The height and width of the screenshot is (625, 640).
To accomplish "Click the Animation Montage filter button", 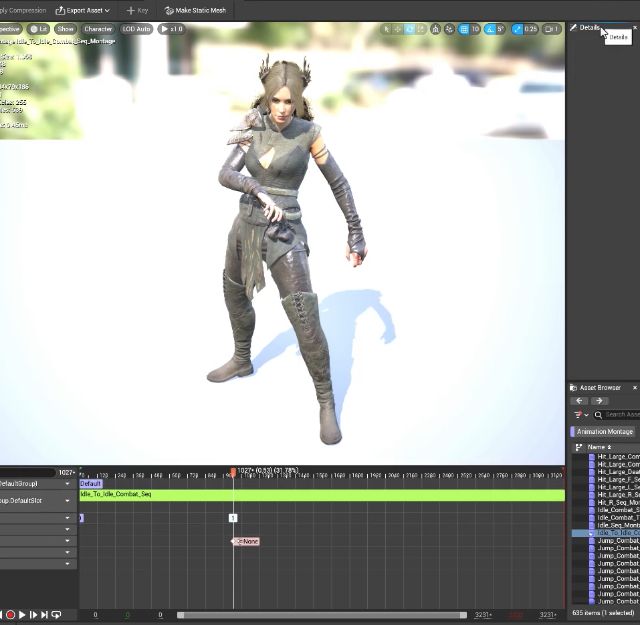I will point(605,432).
